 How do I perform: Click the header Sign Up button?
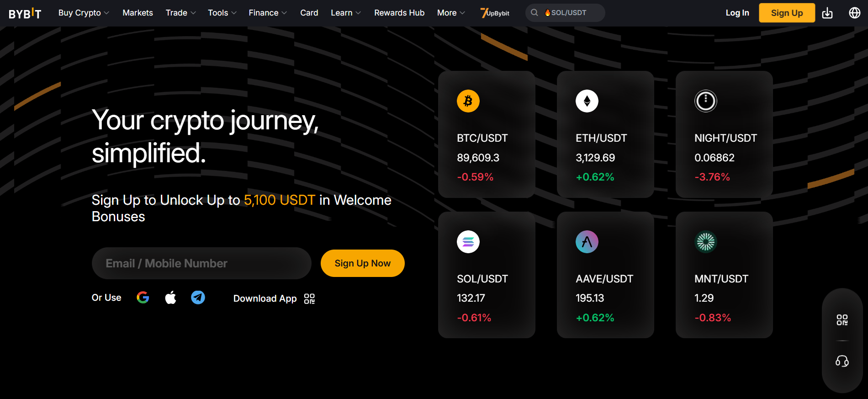pos(787,13)
